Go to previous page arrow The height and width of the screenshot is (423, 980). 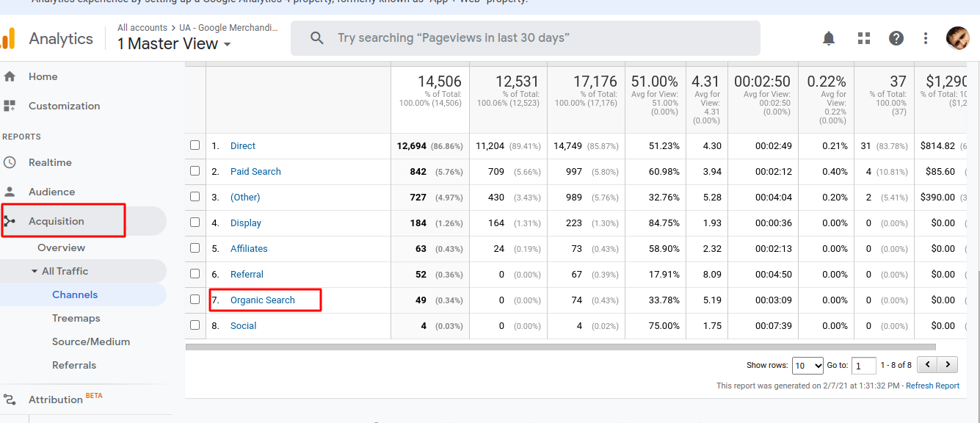[928, 364]
